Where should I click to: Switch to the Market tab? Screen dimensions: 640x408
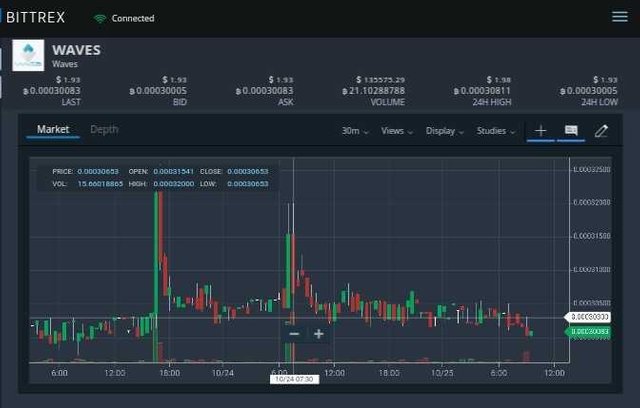(x=53, y=130)
